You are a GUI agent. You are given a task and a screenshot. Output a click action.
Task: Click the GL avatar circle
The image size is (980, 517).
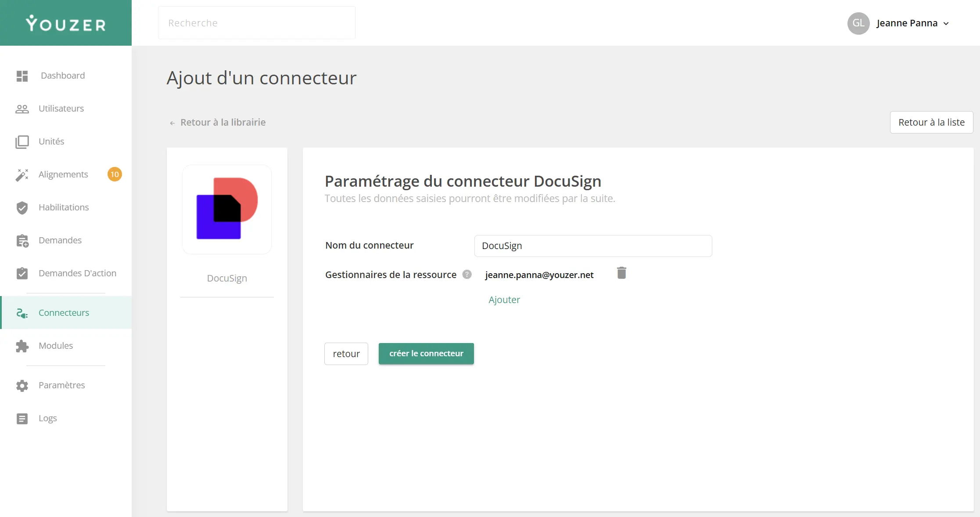858,23
